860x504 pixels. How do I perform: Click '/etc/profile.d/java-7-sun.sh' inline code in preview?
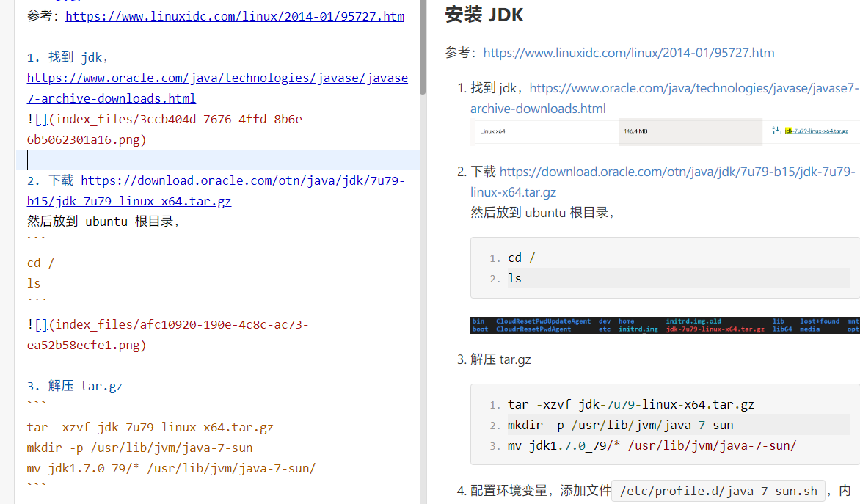(x=718, y=491)
